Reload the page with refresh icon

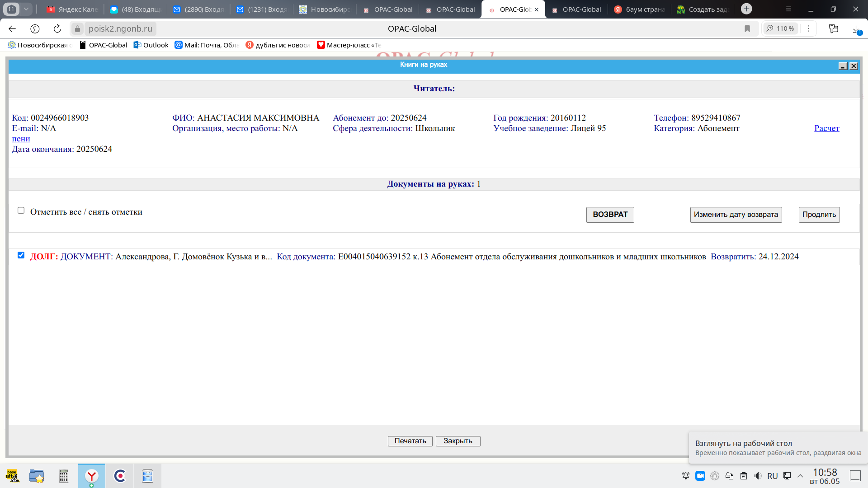57,28
